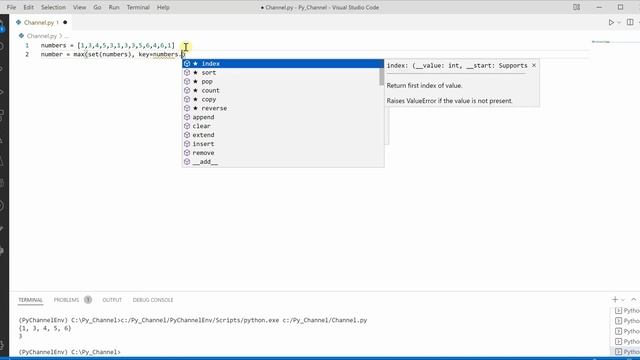
Task: Select the first Python terminal in list
Action: (627, 311)
